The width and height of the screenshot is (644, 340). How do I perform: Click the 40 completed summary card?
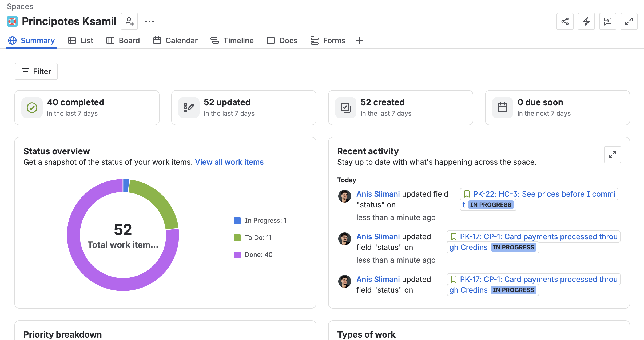tap(87, 108)
